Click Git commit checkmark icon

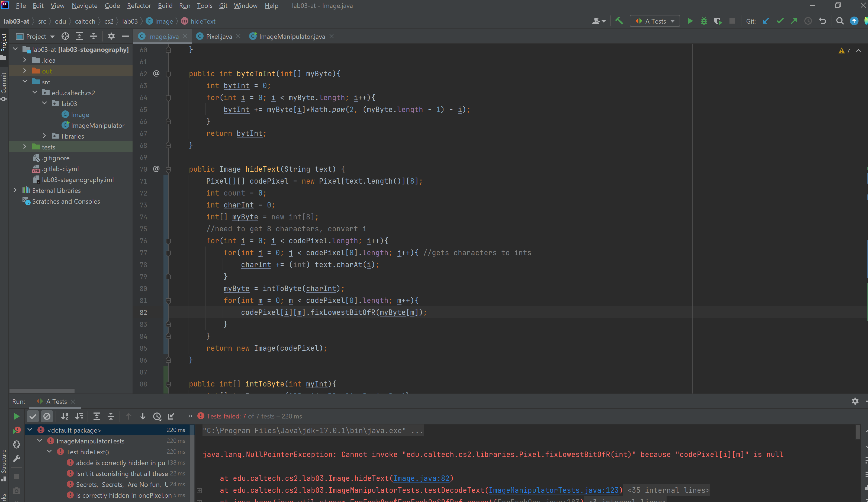[780, 21]
